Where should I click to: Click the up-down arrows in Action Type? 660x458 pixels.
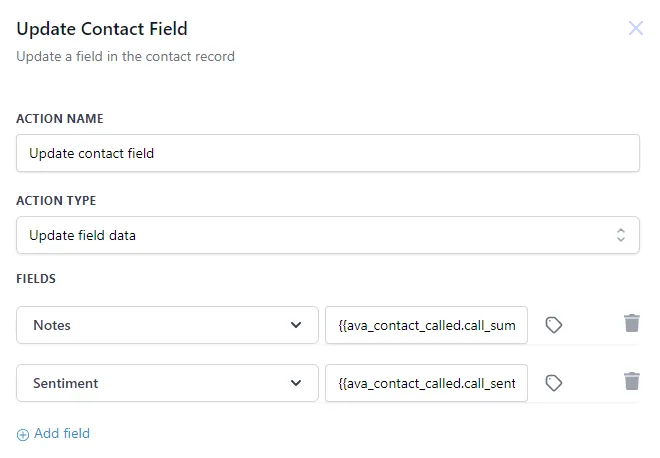[x=621, y=236]
